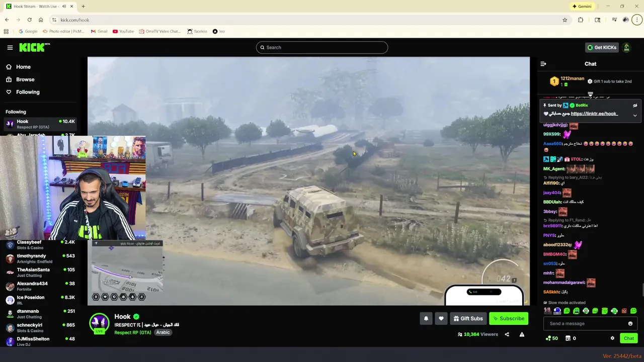Click the green KICK logo
The height and width of the screenshot is (362, 644).
pyautogui.click(x=34, y=47)
